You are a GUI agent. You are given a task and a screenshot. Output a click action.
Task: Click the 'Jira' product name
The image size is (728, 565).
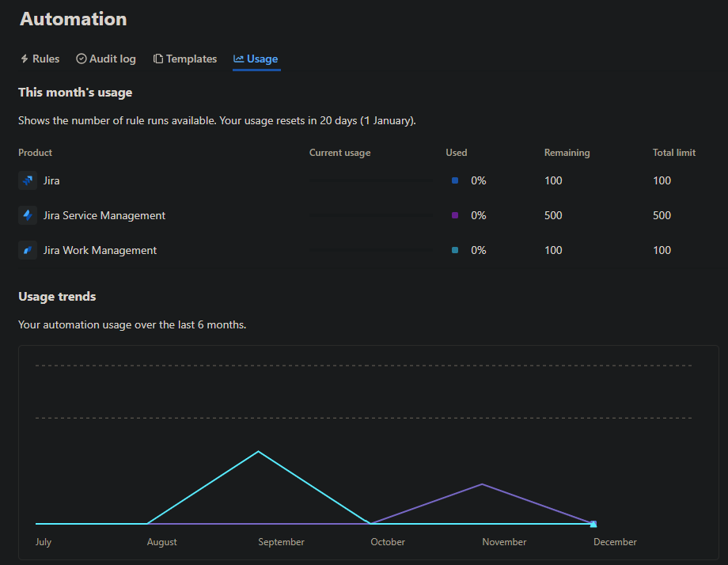tap(51, 180)
